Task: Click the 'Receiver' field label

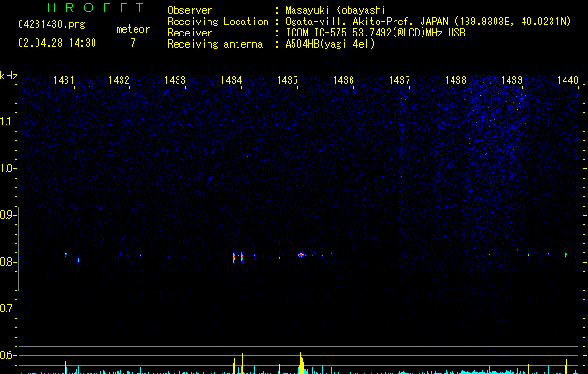Action: click(190, 33)
